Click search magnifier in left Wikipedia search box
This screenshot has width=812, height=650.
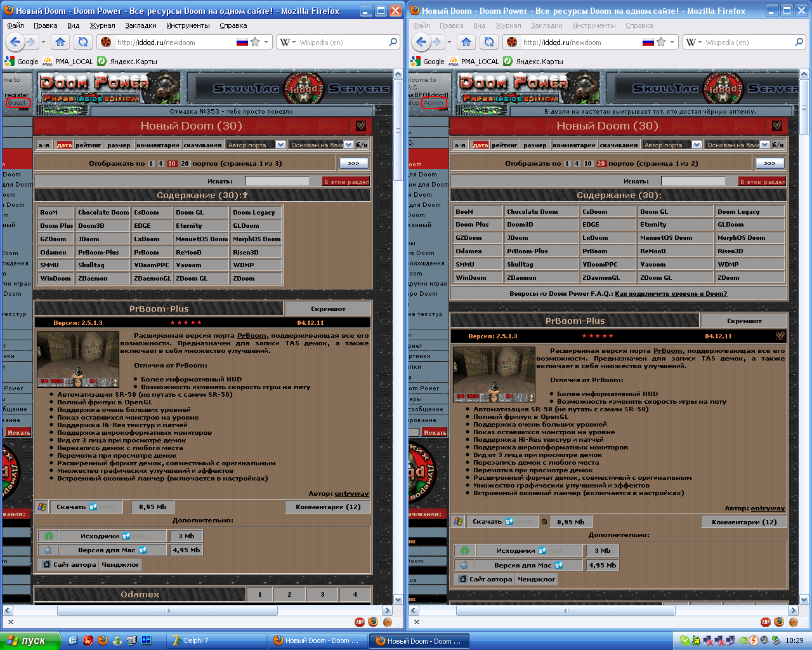click(393, 42)
